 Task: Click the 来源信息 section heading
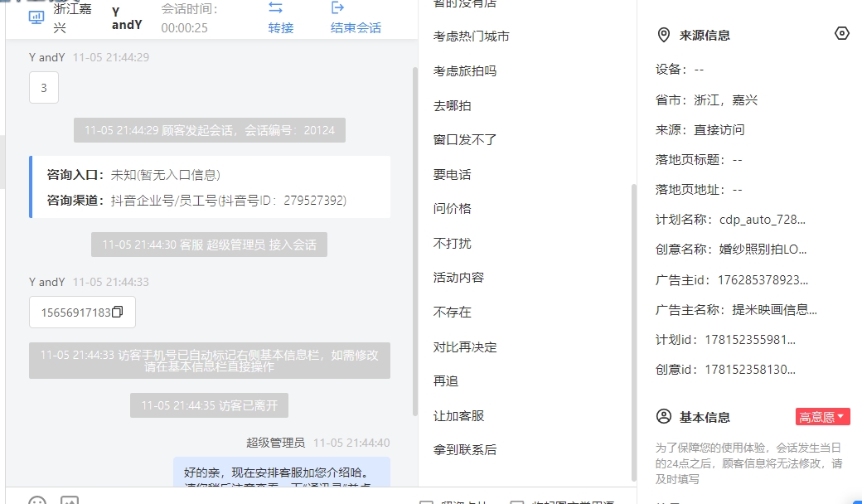[x=705, y=35]
